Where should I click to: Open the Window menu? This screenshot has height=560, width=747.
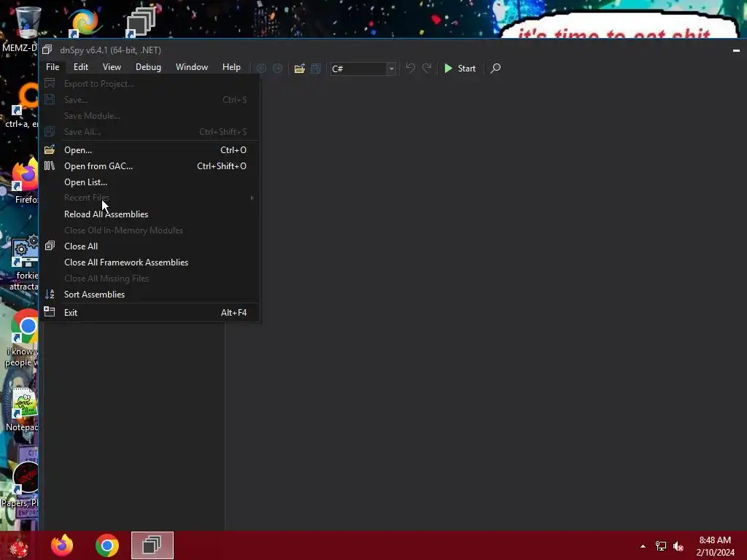pyautogui.click(x=192, y=67)
